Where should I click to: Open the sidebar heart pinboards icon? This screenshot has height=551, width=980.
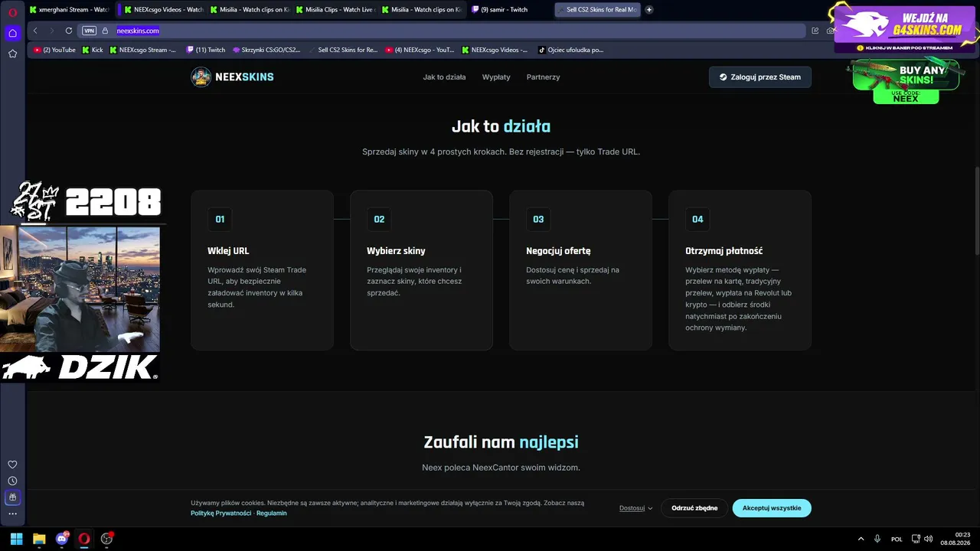click(x=12, y=465)
